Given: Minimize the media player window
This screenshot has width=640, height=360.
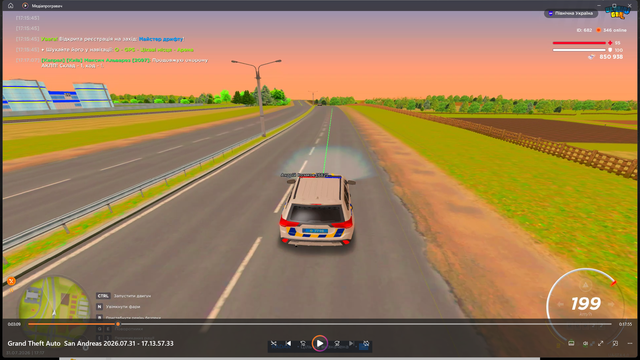Looking at the screenshot, I should (599, 5).
